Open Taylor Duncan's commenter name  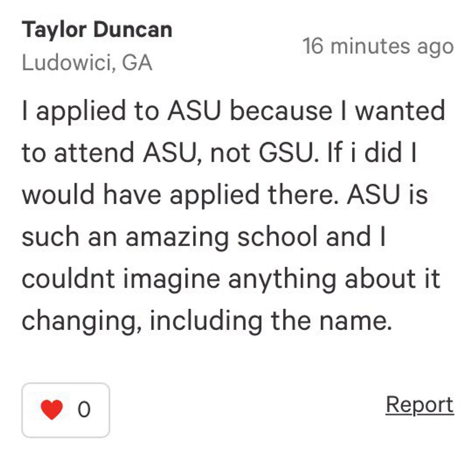(x=97, y=30)
